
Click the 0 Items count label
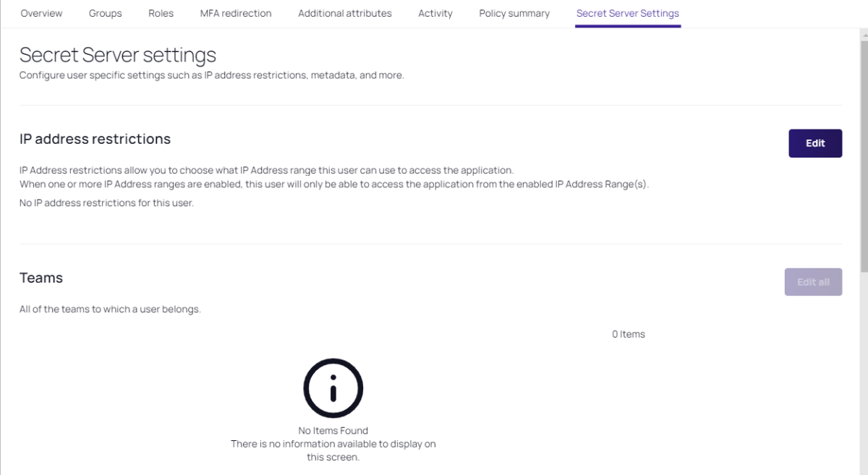coord(628,334)
